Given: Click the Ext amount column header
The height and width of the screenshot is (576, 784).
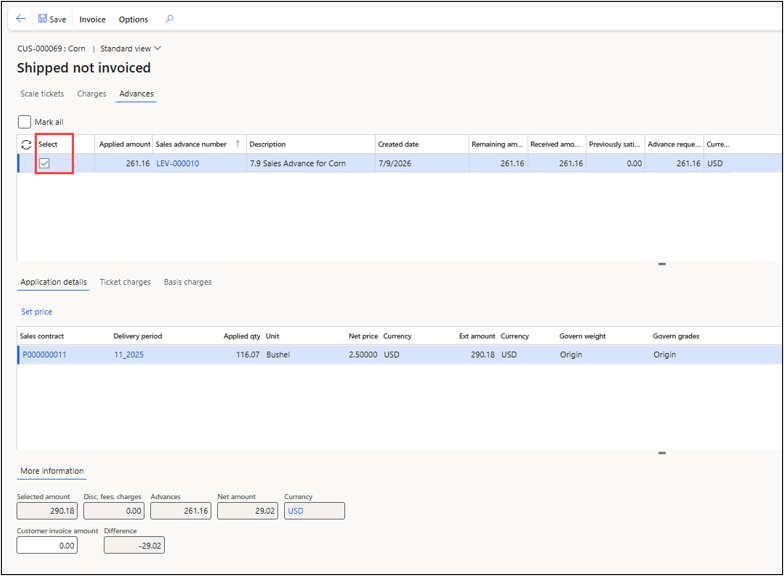Looking at the screenshot, I should pyautogui.click(x=477, y=336).
